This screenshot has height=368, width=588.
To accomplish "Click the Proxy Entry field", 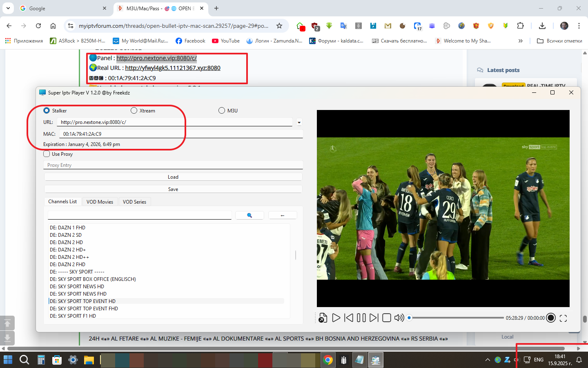I will point(173,165).
